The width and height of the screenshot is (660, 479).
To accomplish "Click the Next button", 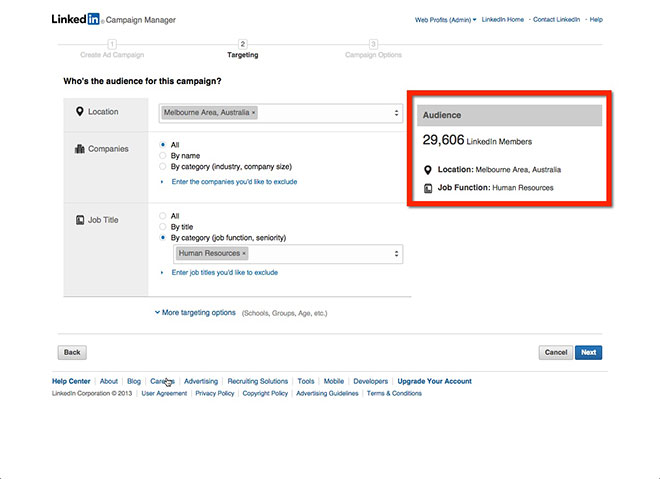I will click(x=588, y=352).
